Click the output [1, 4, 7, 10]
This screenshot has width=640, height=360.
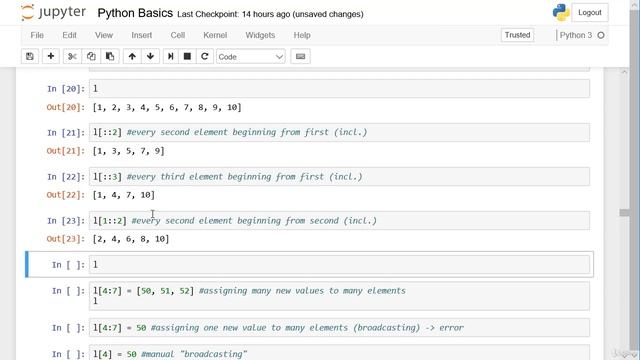(124, 195)
